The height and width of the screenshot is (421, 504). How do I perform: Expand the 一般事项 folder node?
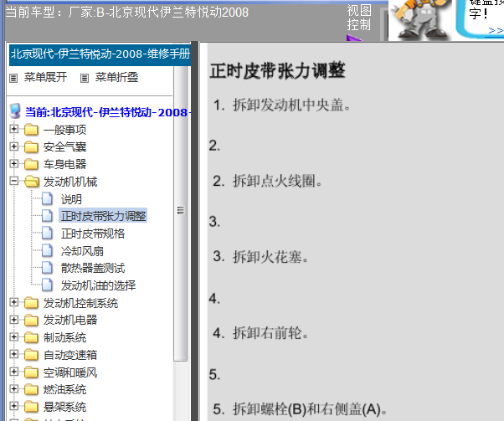[x=14, y=129]
